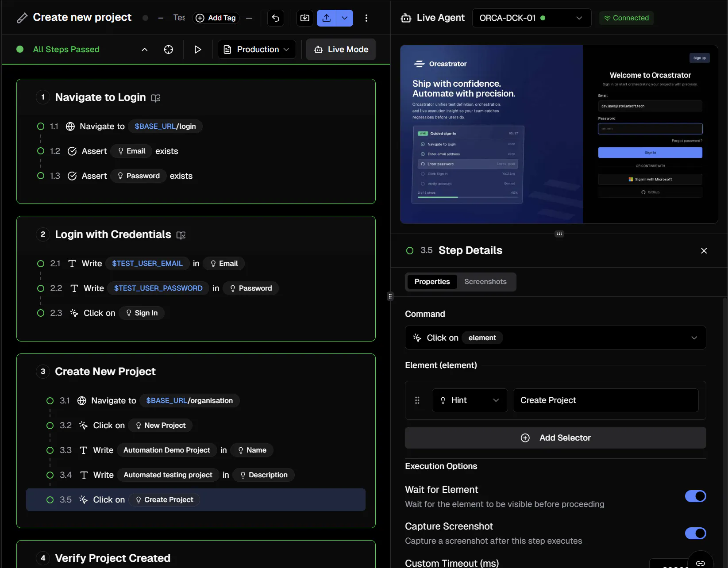The image size is (728, 568).
Task: Toggle status circle of step 3.5 row
Action: [50, 500]
